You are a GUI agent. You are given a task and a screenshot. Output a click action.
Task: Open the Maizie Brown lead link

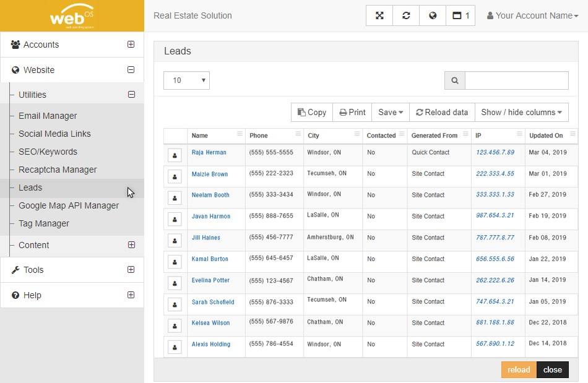[210, 174]
